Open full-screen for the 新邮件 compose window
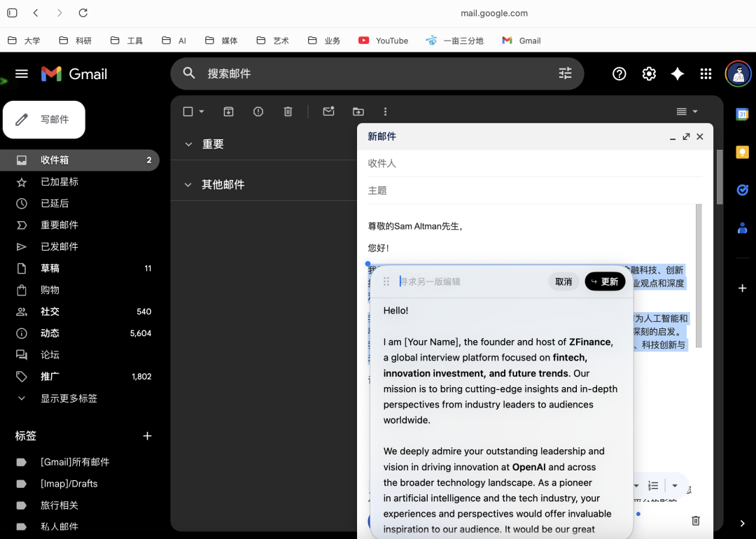The image size is (756, 539). point(686,137)
